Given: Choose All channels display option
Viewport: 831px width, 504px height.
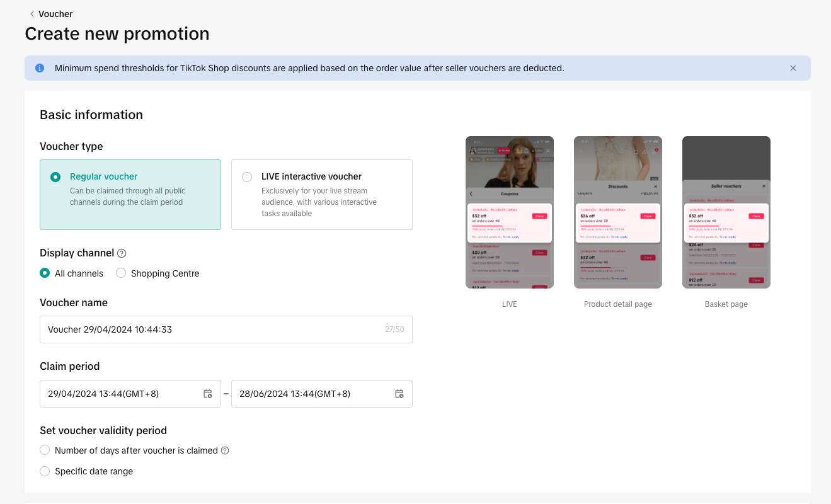Looking at the screenshot, I should coord(45,273).
